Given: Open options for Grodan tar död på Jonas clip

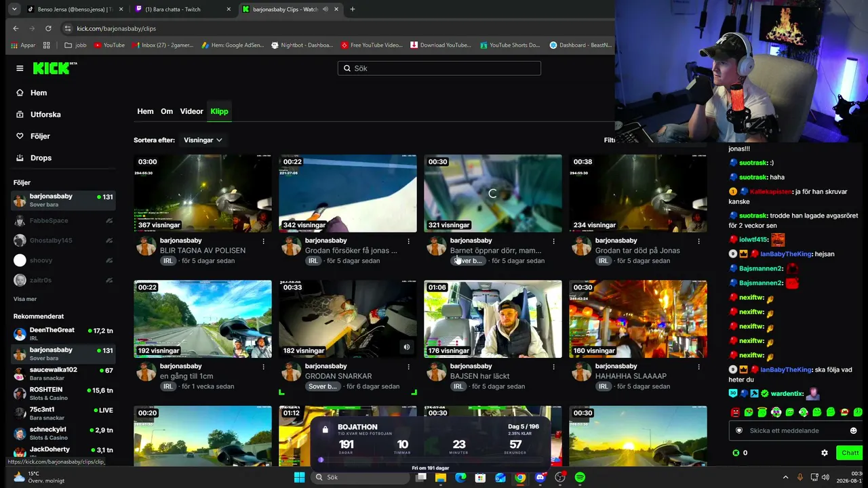Looking at the screenshot, I should [699, 241].
